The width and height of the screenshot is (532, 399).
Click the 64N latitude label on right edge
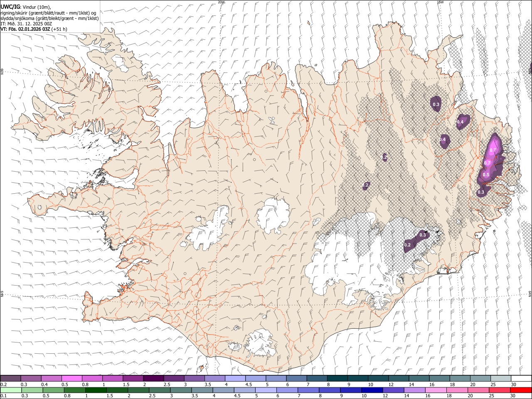tap(530, 293)
